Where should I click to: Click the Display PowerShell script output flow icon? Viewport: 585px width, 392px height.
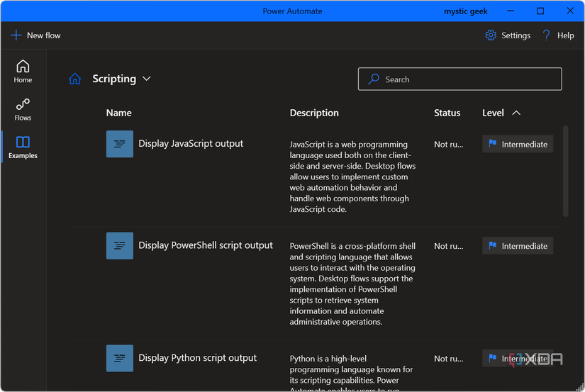click(x=120, y=246)
